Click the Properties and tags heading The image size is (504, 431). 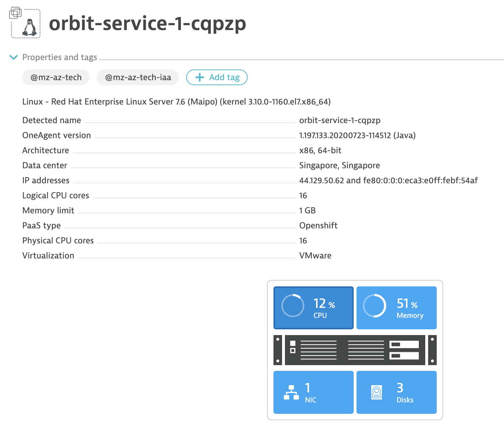[59, 57]
